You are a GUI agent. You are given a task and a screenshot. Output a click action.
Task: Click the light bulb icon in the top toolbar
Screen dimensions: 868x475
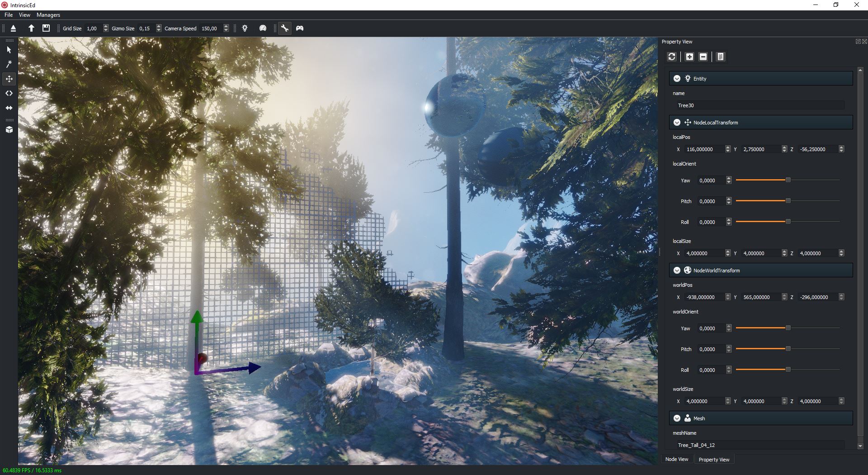pyautogui.click(x=245, y=28)
